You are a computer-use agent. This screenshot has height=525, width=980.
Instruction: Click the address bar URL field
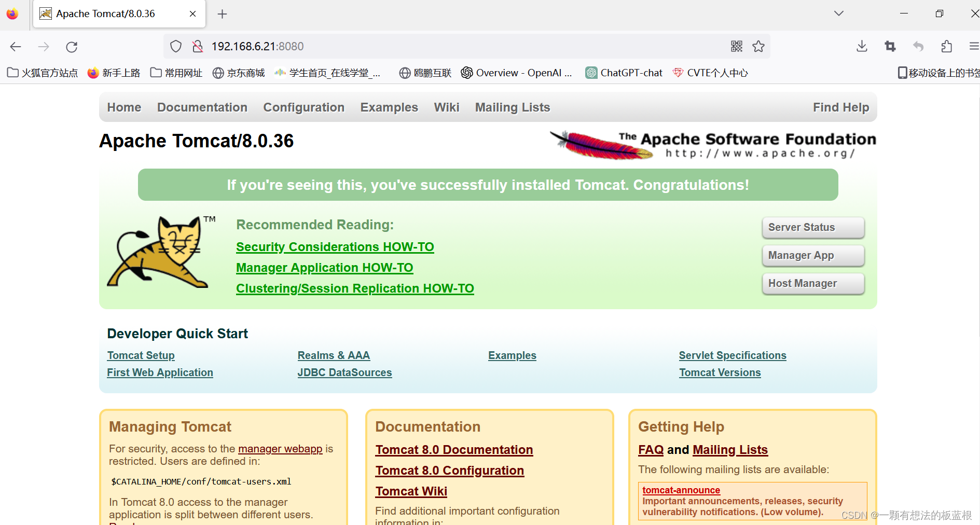point(467,46)
